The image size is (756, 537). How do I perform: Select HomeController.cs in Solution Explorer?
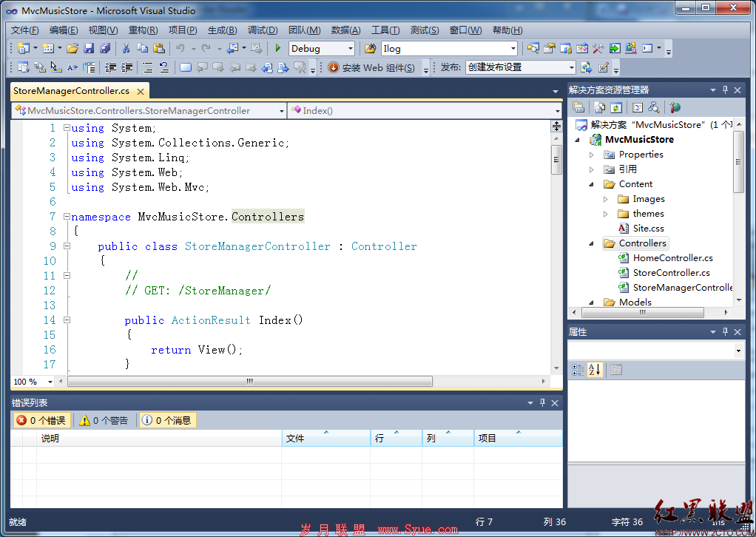(x=672, y=258)
